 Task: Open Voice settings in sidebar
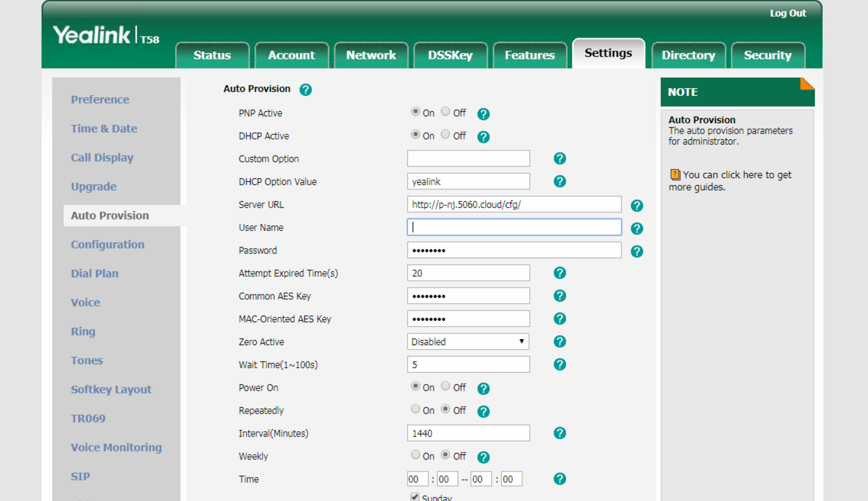[86, 302]
